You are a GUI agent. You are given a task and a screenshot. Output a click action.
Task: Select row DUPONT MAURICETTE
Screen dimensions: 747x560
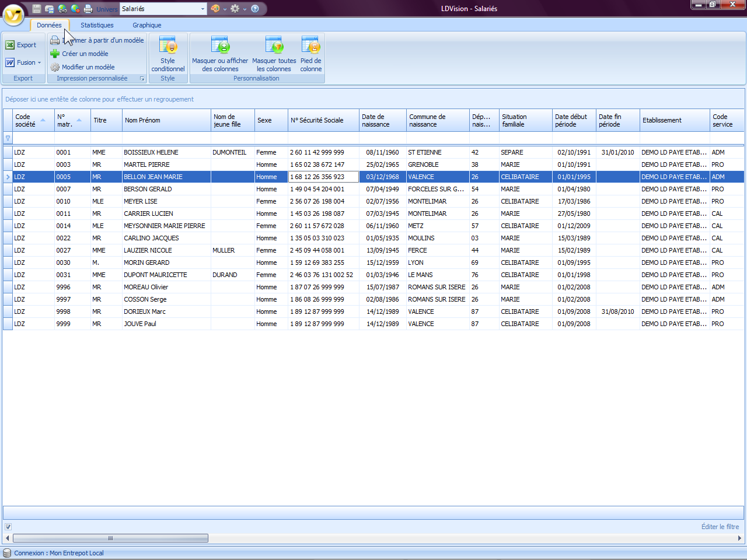click(373, 275)
